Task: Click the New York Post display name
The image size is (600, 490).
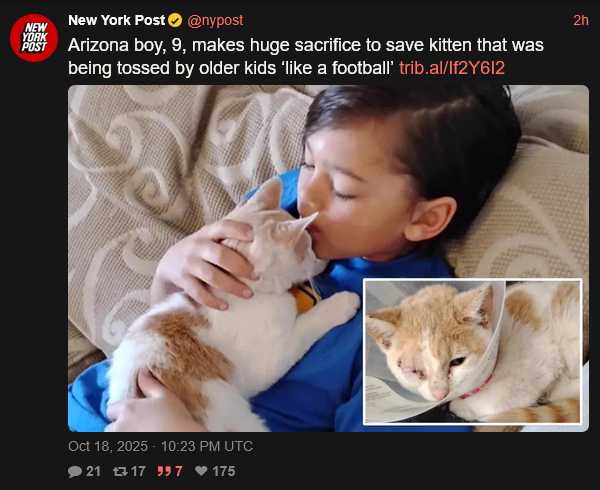Action: click(116, 20)
